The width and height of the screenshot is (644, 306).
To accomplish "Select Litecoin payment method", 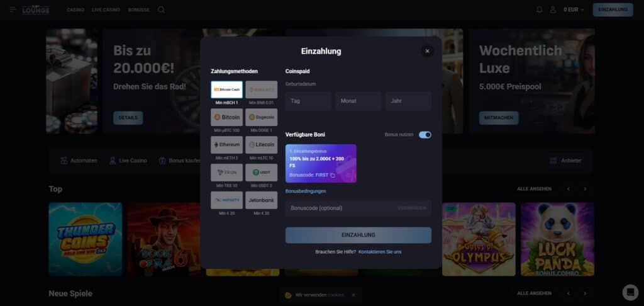I will click(x=261, y=145).
